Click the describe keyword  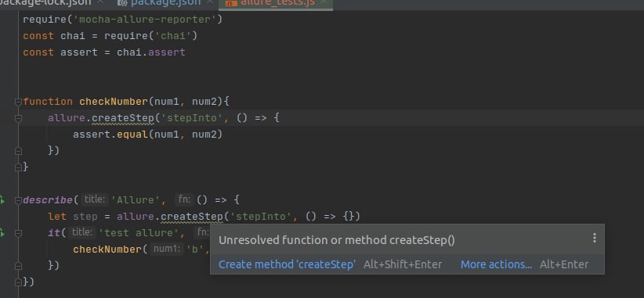pos(48,200)
